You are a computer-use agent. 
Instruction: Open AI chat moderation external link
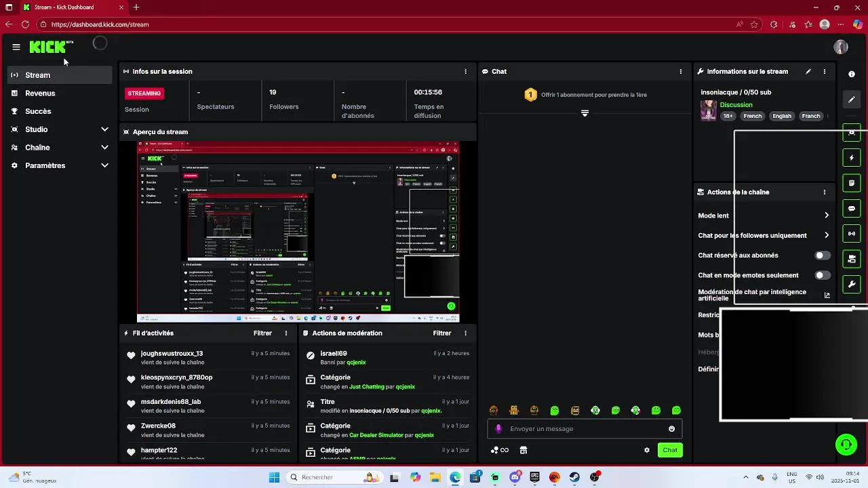click(827, 296)
